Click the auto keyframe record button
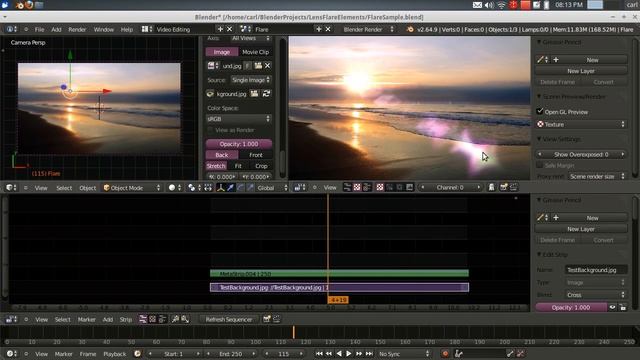This screenshot has height=360, width=640. point(445,353)
